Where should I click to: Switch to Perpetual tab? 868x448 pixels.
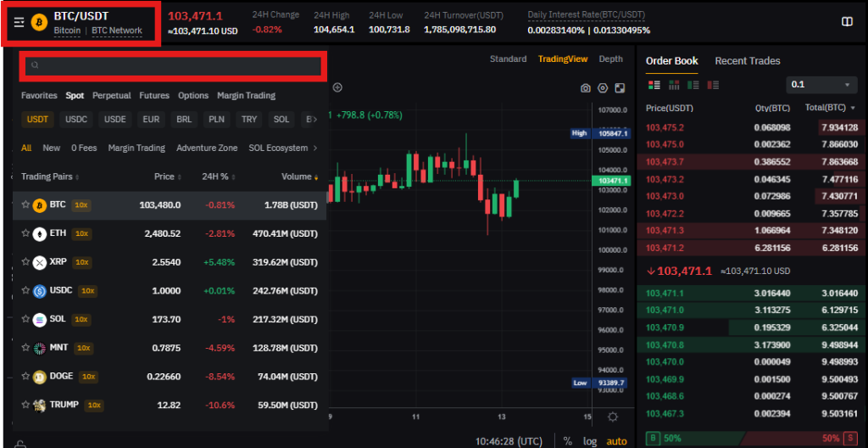tap(112, 95)
